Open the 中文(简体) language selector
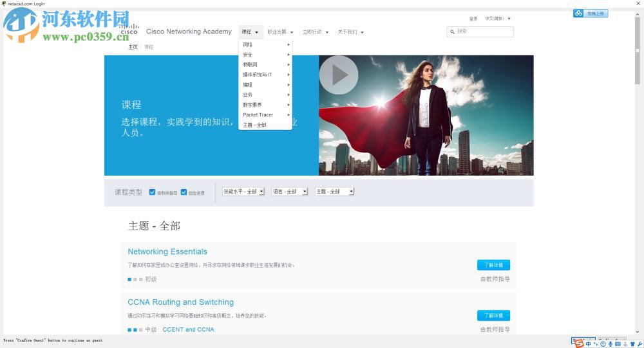Screen dimensions: 644x348 point(497,19)
